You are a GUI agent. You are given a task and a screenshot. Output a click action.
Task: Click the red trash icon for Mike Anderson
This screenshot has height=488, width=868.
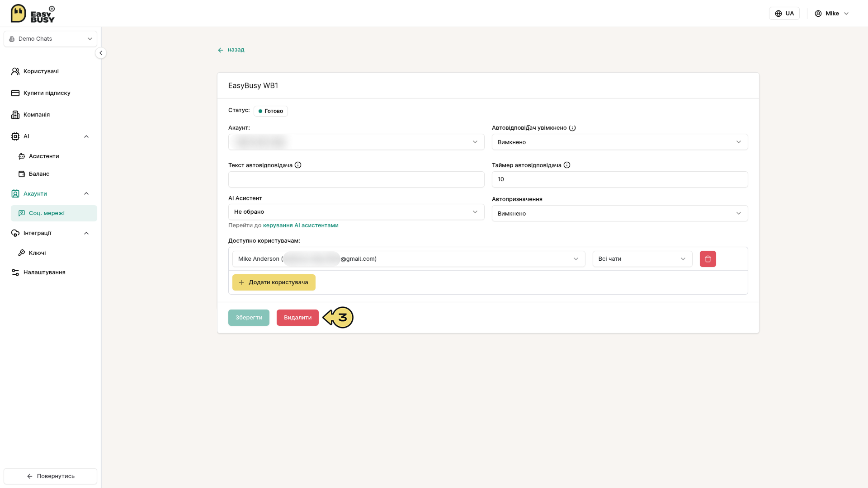tap(708, 259)
